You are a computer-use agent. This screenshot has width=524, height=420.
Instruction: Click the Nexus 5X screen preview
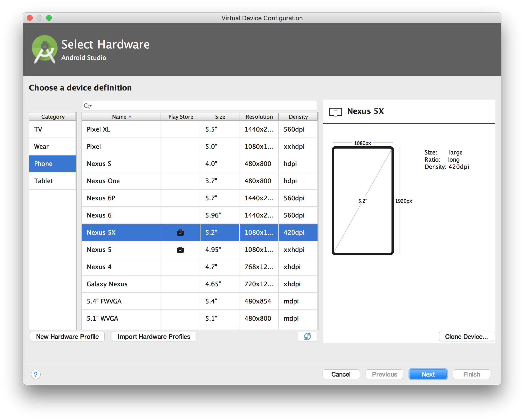(x=362, y=201)
